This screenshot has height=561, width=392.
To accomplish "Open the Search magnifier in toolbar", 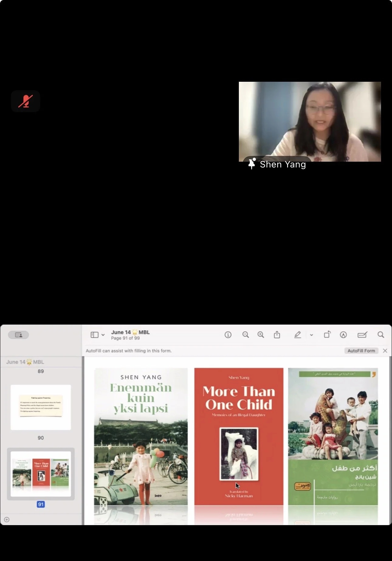I will 381,335.
